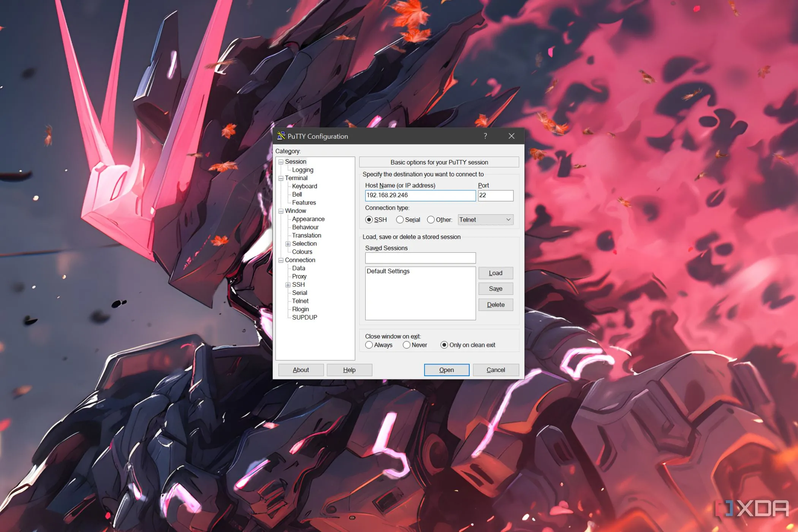
Task: Select Default Settings in saved sessions list
Action: (388, 271)
